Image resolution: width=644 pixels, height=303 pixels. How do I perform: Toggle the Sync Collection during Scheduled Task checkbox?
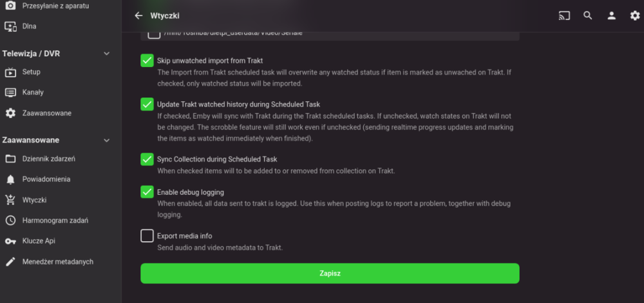coord(147,159)
